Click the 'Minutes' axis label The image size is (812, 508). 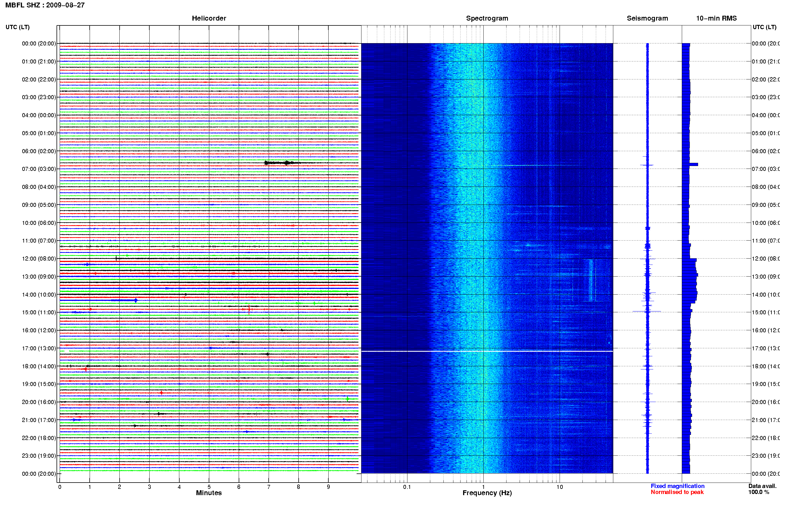(209, 493)
